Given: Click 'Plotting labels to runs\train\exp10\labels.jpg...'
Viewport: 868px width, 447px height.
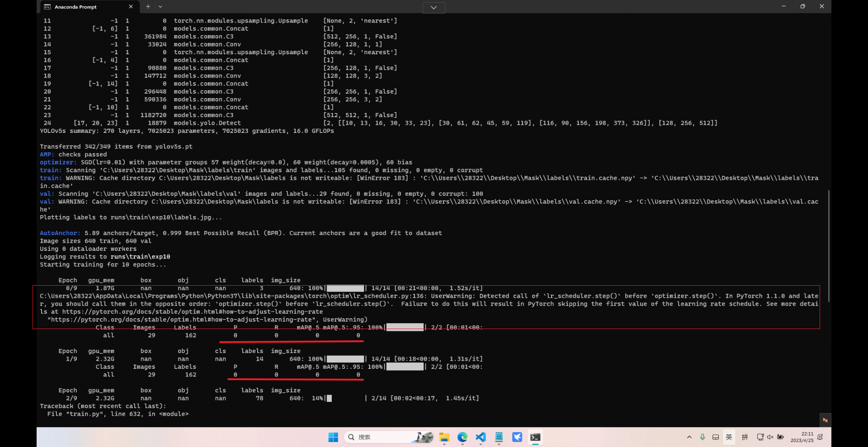Looking at the screenshot, I should (131, 217).
